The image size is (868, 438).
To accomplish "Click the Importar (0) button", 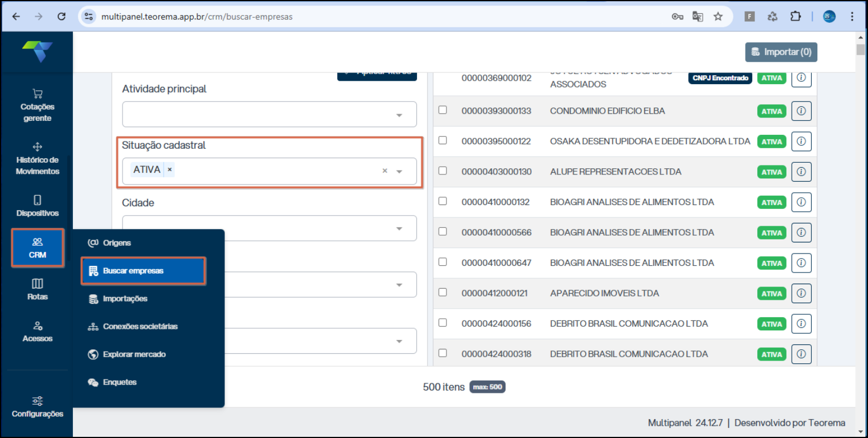I will pyautogui.click(x=781, y=52).
